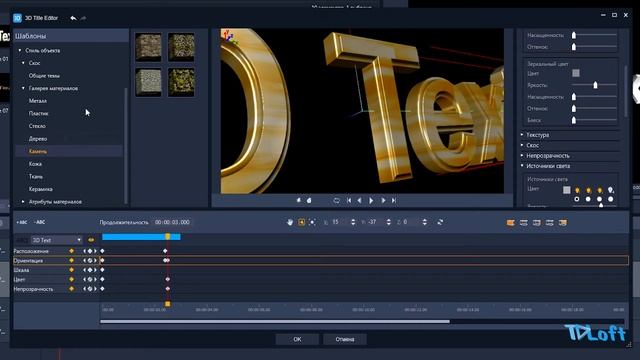Toggle loop playback under the preview
This screenshot has height=360, width=640.
tap(336, 200)
